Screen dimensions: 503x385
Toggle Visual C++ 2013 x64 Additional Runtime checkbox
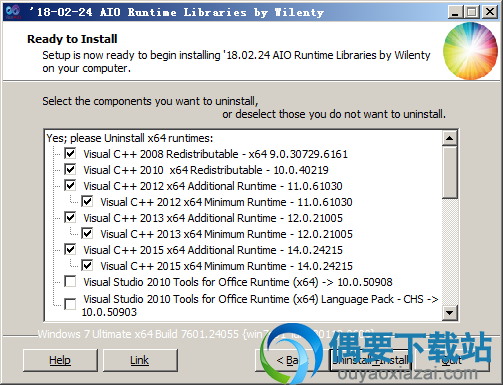pos(70,218)
